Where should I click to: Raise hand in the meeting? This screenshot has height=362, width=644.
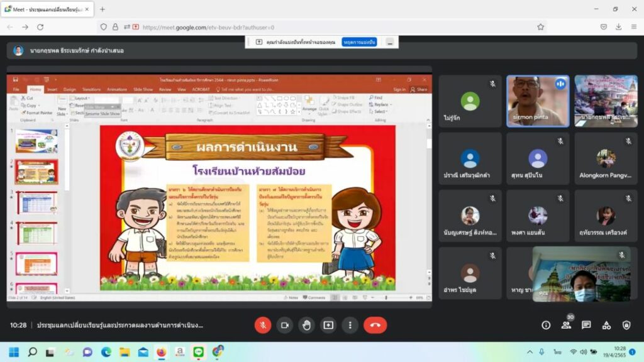(x=306, y=325)
